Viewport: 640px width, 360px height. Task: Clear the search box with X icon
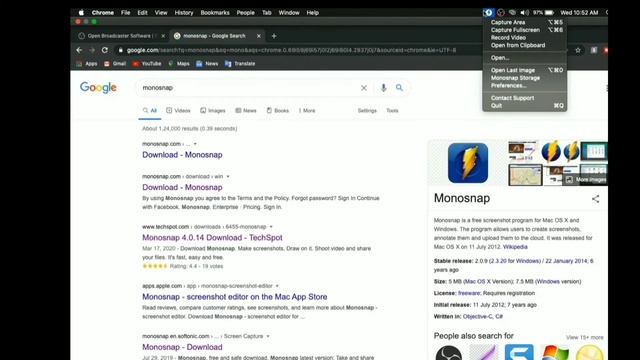point(364,88)
